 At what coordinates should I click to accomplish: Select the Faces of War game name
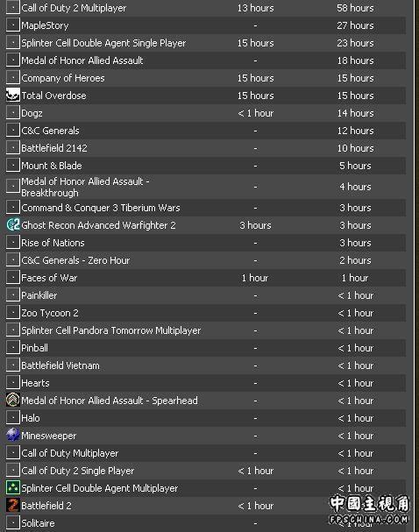coord(49,278)
